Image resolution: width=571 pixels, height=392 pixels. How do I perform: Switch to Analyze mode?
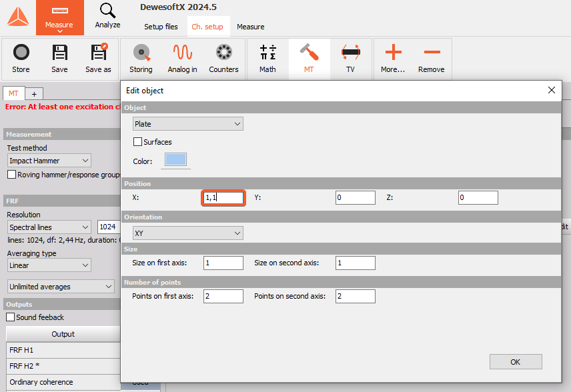coord(108,17)
